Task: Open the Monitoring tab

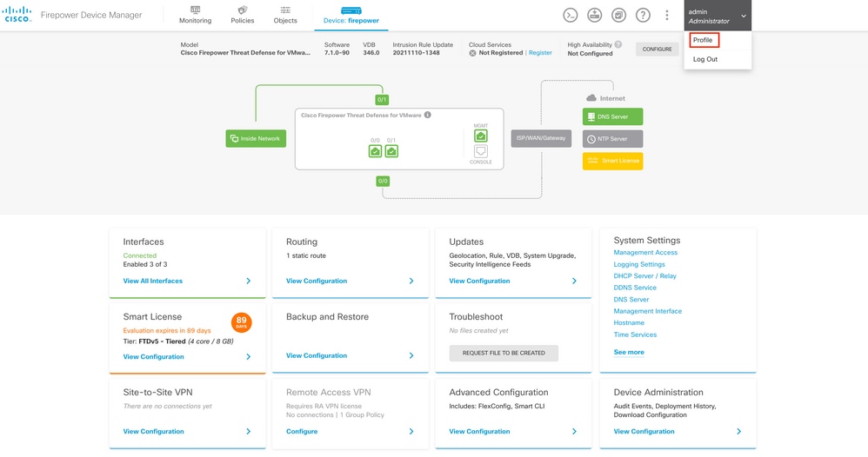Action: [x=195, y=15]
